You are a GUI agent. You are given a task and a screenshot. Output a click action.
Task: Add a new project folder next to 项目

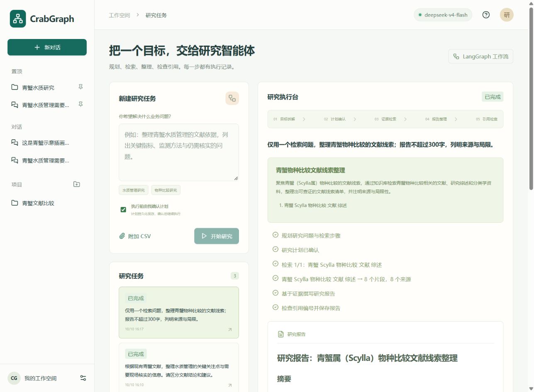[76, 184]
